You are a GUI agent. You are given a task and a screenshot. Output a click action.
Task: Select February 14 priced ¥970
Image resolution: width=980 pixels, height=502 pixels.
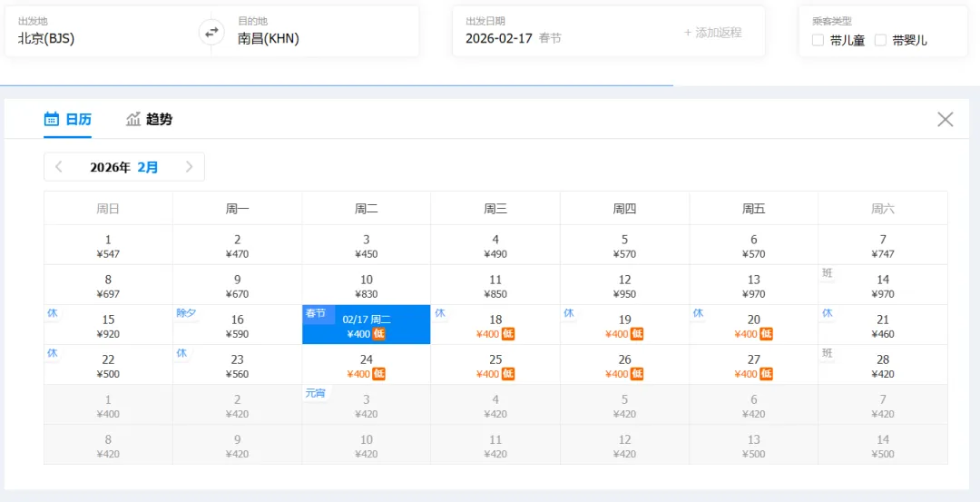pyautogui.click(x=883, y=285)
